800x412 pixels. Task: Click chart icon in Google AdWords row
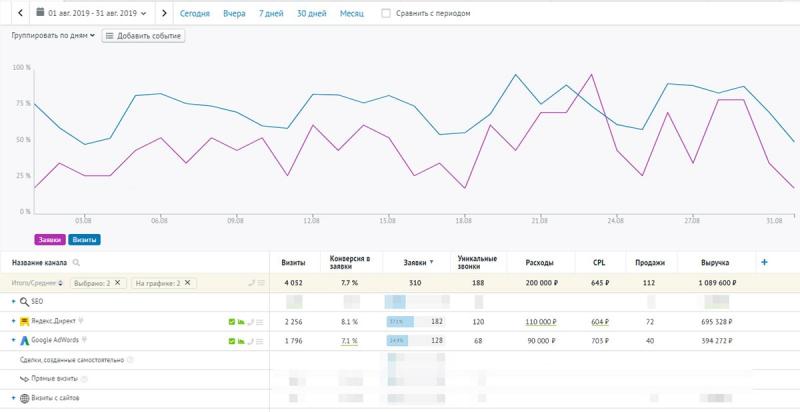241,341
